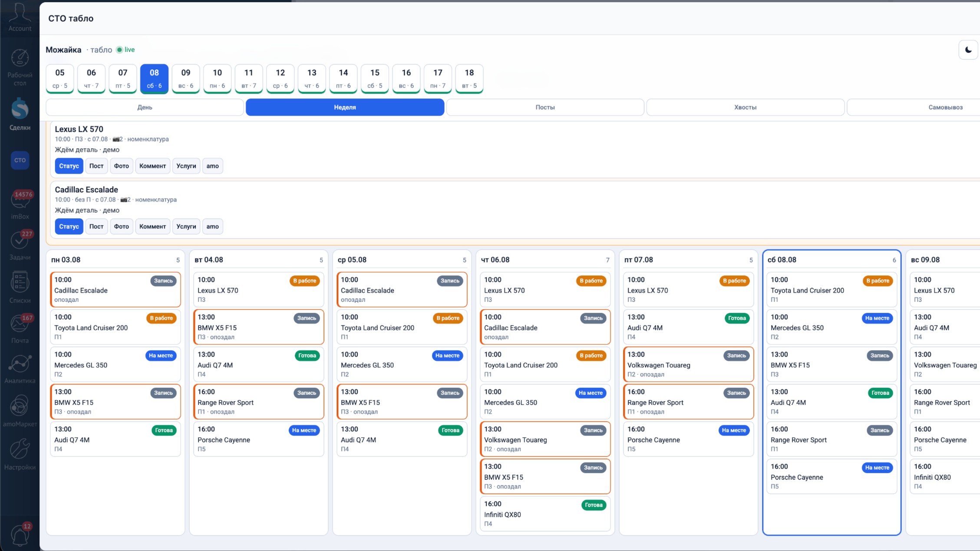Open Tuesday 04.08 Porsche Cayenne card
This screenshot has height=551, width=980.
tap(259, 439)
